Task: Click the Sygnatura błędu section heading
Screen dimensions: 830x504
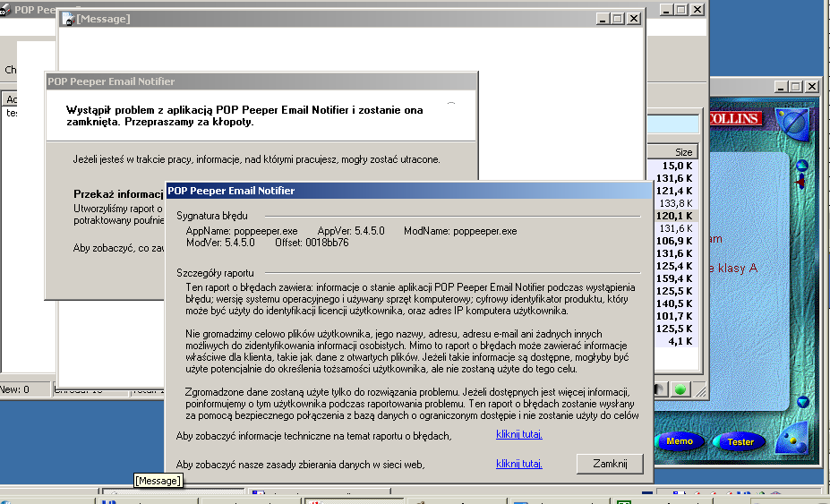Action: click(211, 216)
